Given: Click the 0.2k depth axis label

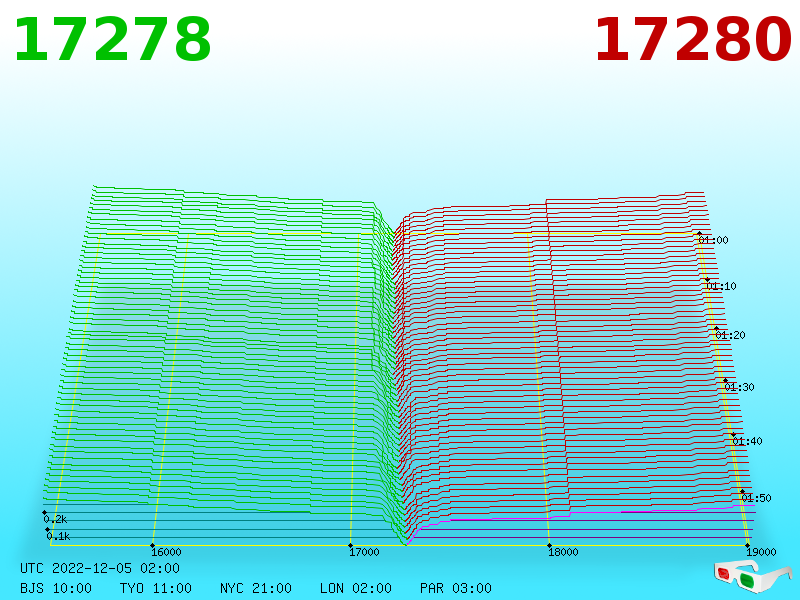Looking at the screenshot, I should click(x=55, y=519).
